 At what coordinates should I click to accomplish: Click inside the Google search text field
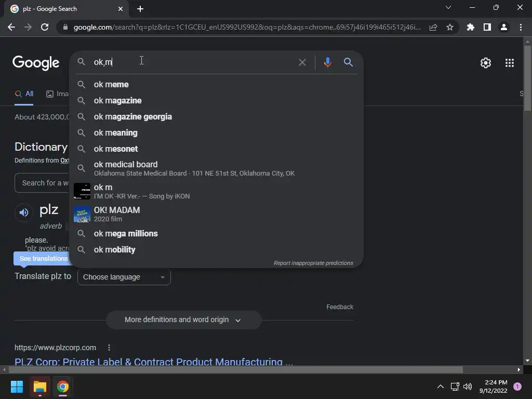[x=193, y=62]
